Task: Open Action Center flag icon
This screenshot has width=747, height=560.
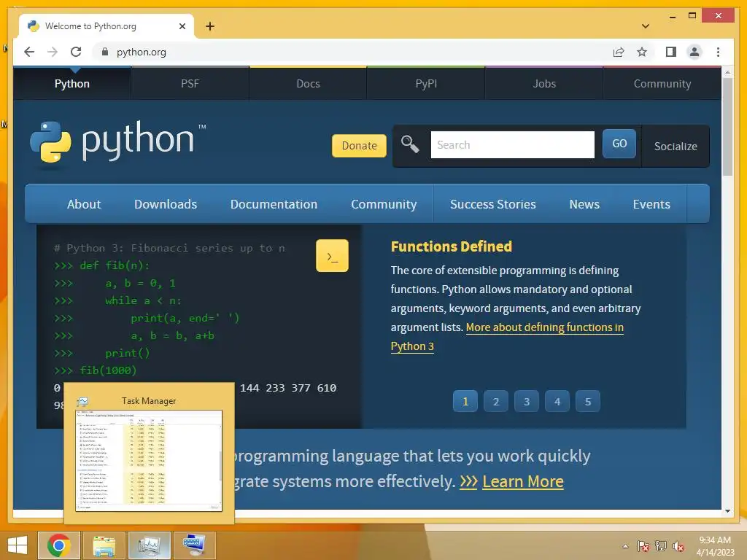Action: (x=643, y=546)
